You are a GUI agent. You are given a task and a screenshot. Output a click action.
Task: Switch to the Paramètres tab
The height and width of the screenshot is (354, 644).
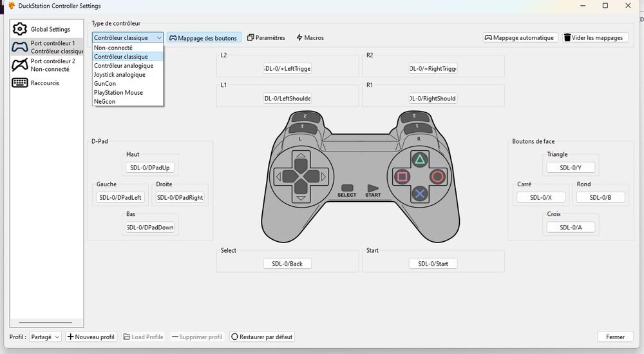pos(266,37)
